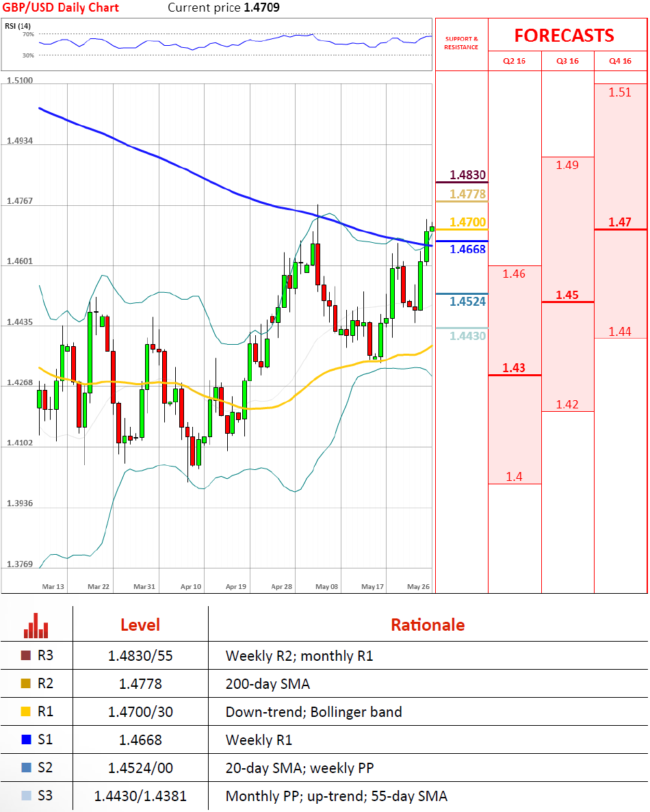The width and height of the screenshot is (650, 812).
Task: Click the Down-trend; Bollinger band rationale
Action: tap(314, 712)
